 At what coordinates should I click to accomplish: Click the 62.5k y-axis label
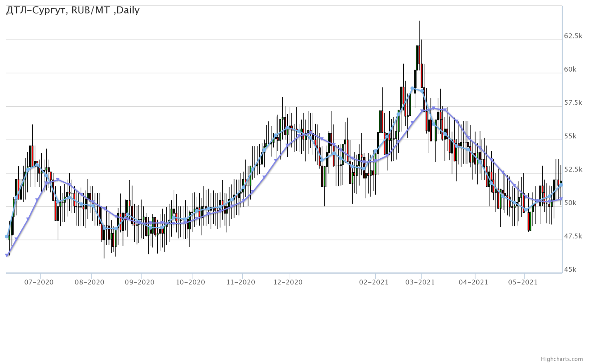(573, 36)
